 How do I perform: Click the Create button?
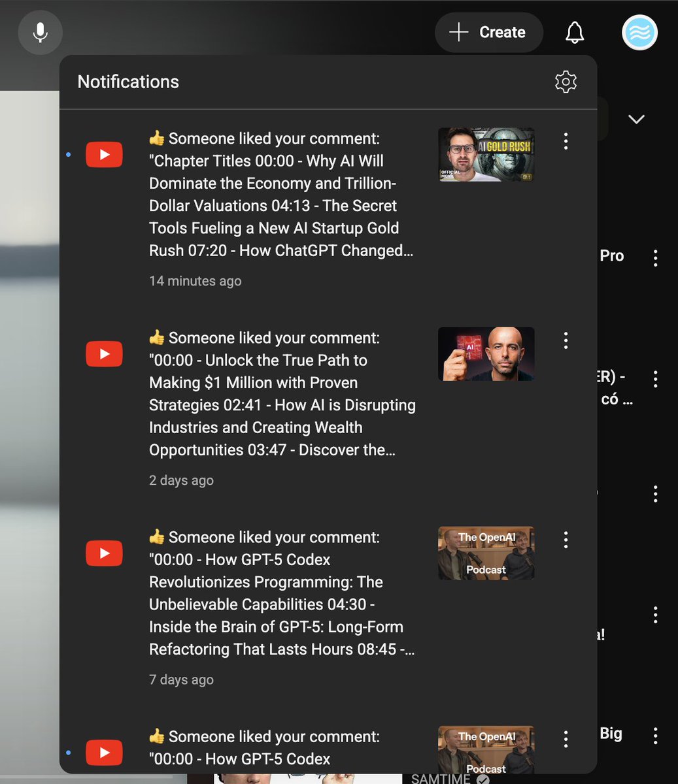[488, 32]
